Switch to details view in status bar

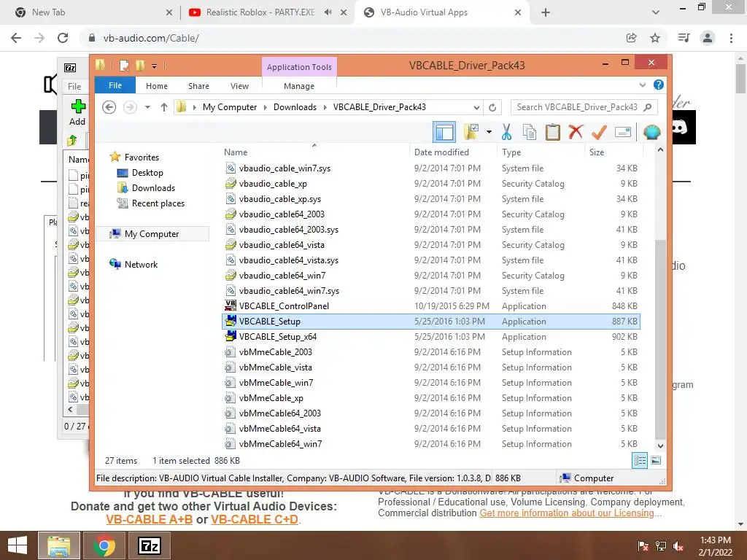640,460
